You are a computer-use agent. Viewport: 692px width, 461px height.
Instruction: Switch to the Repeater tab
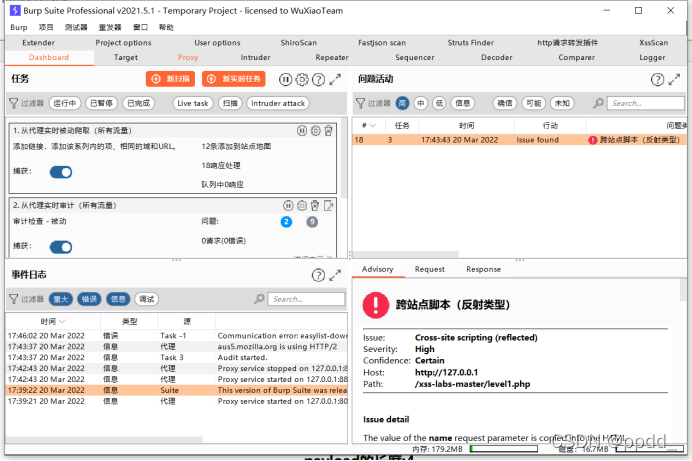pos(332,57)
